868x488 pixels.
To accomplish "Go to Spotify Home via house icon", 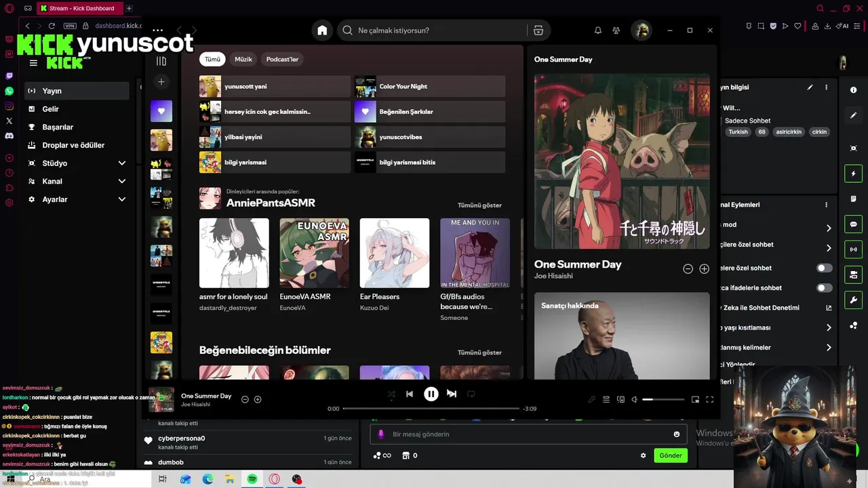I will [322, 30].
